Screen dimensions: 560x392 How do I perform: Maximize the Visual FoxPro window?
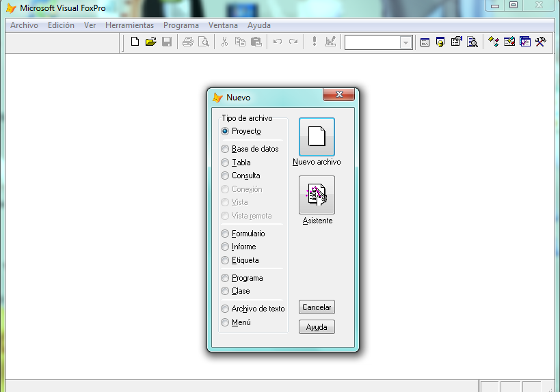514,5
